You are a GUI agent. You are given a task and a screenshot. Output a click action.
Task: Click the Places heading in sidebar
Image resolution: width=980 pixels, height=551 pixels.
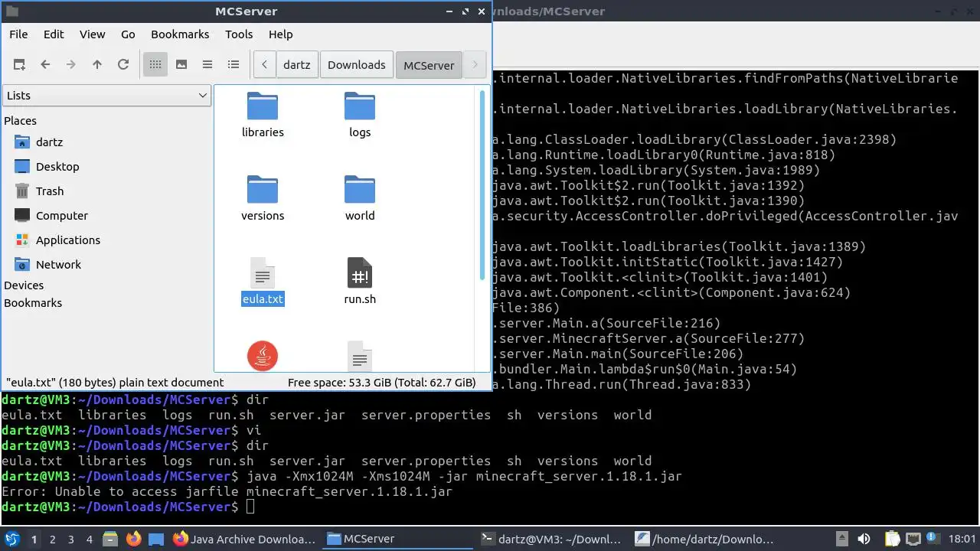tap(20, 121)
